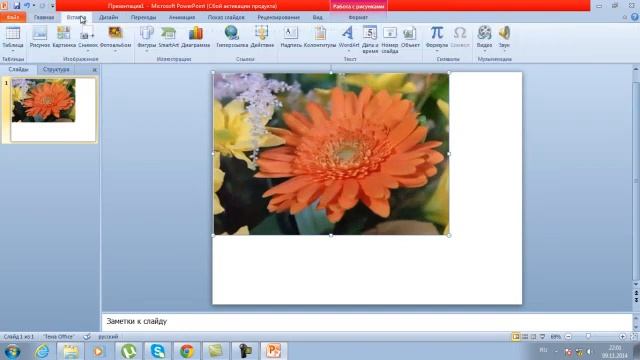The image size is (640, 360).
Task: Insert an equation with the Формула icon
Action: point(436,37)
